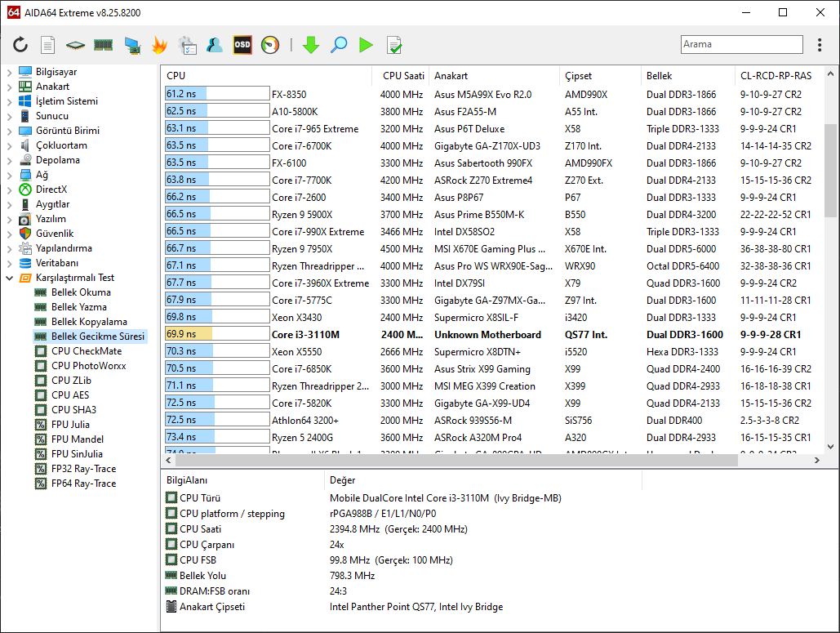Image resolution: width=840 pixels, height=633 pixels.
Task: Open the FPU Mandel benchmark
Action: (77, 439)
